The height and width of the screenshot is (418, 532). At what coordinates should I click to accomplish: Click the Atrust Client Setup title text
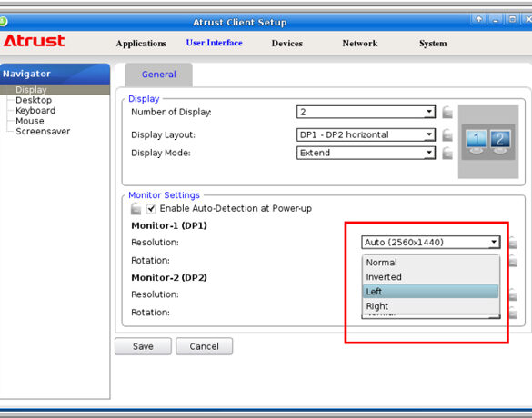[x=240, y=23]
